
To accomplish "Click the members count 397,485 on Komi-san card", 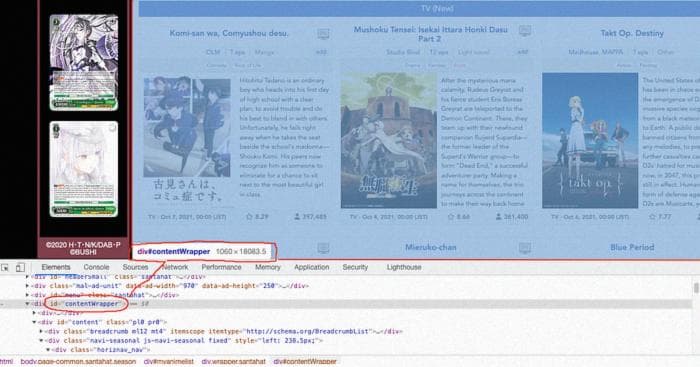I will point(310,217).
